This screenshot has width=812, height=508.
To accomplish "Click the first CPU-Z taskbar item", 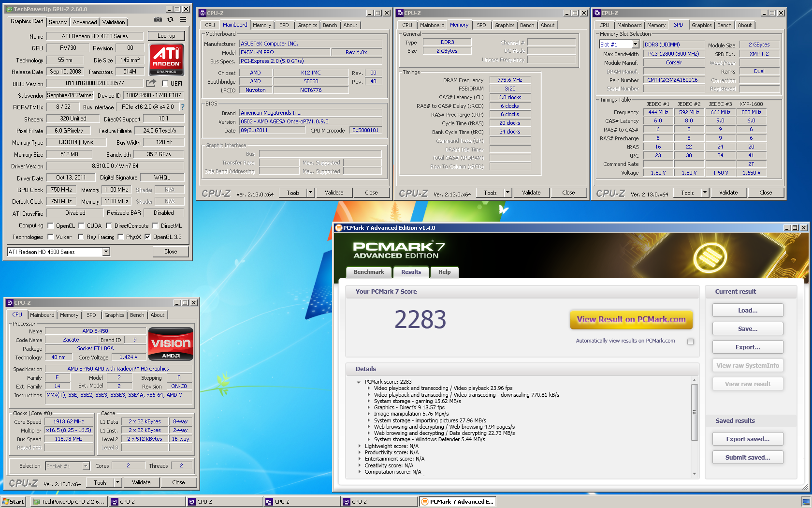I will click(x=147, y=502).
